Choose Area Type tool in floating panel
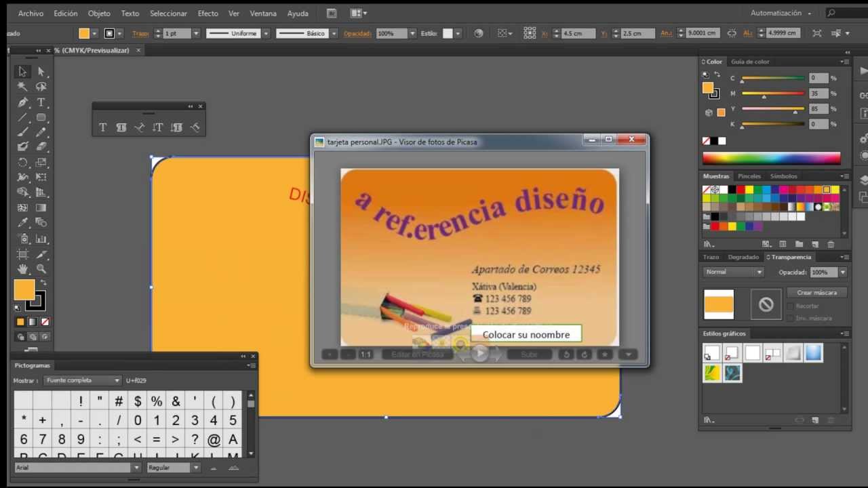Screen dimensions: 868x488 pyautogui.click(x=121, y=127)
